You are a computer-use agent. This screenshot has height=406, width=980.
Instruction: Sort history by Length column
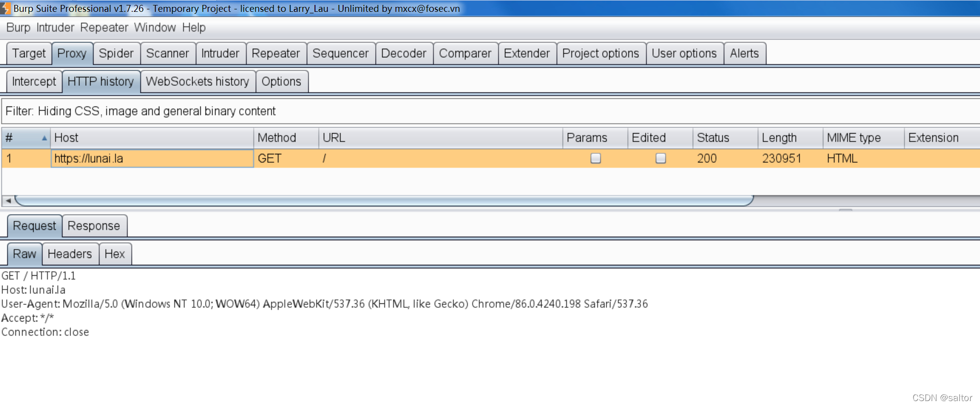point(791,138)
